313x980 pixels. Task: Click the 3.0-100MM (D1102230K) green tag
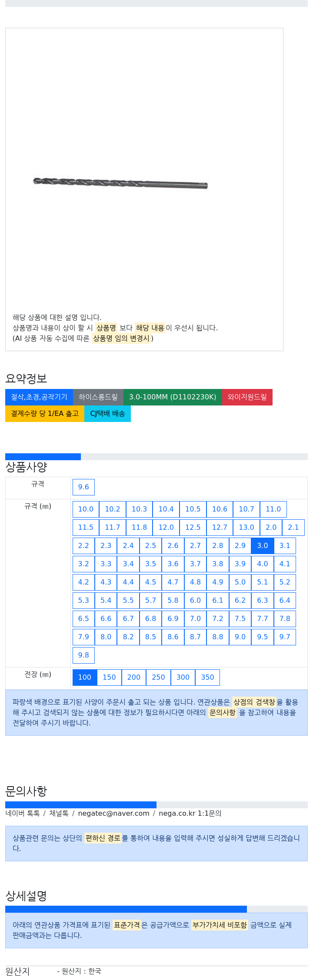coord(173,397)
